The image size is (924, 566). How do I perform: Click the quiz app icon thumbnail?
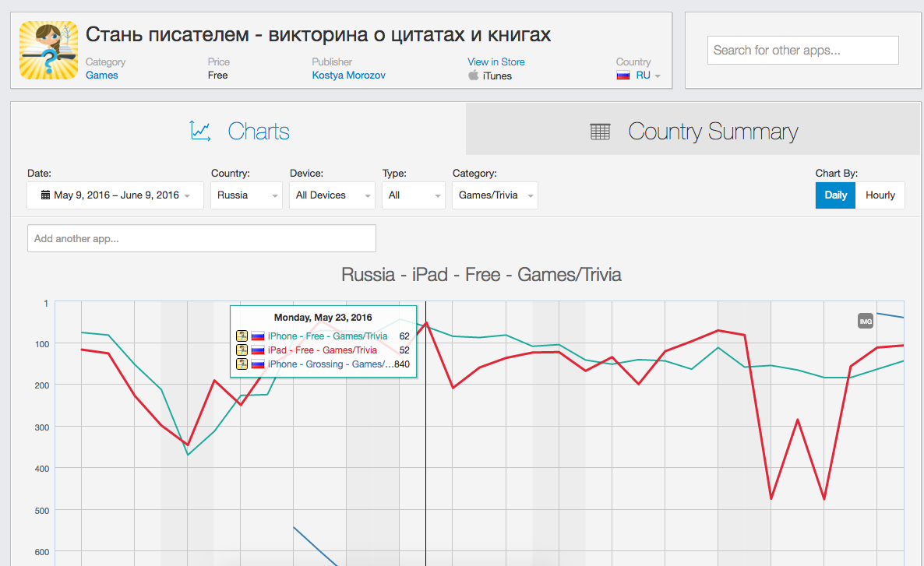(x=48, y=48)
